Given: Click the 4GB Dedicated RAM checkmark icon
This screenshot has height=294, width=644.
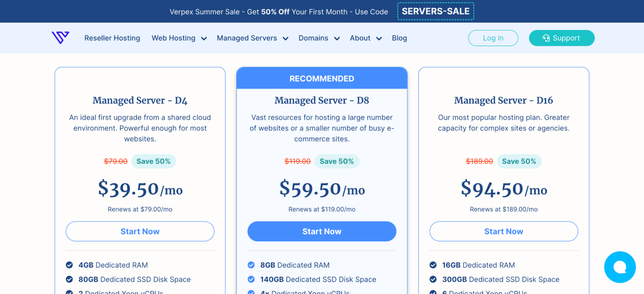Looking at the screenshot, I should tap(69, 265).
